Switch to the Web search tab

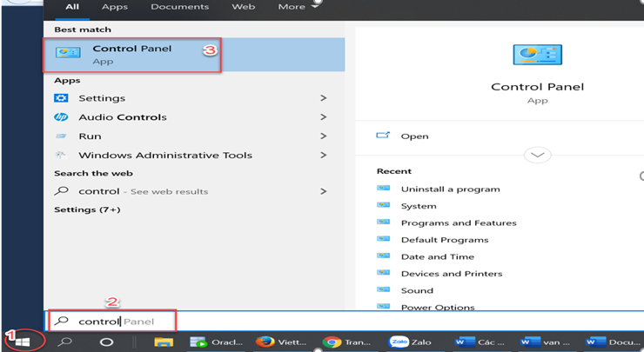tap(243, 7)
